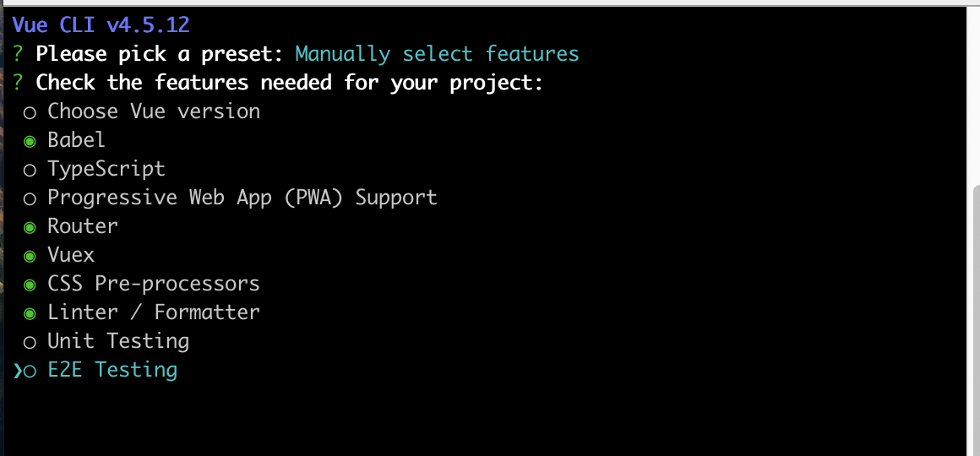
Task: Disable the CSS Pre-processors green marker
Action: [x=30, y=285]
